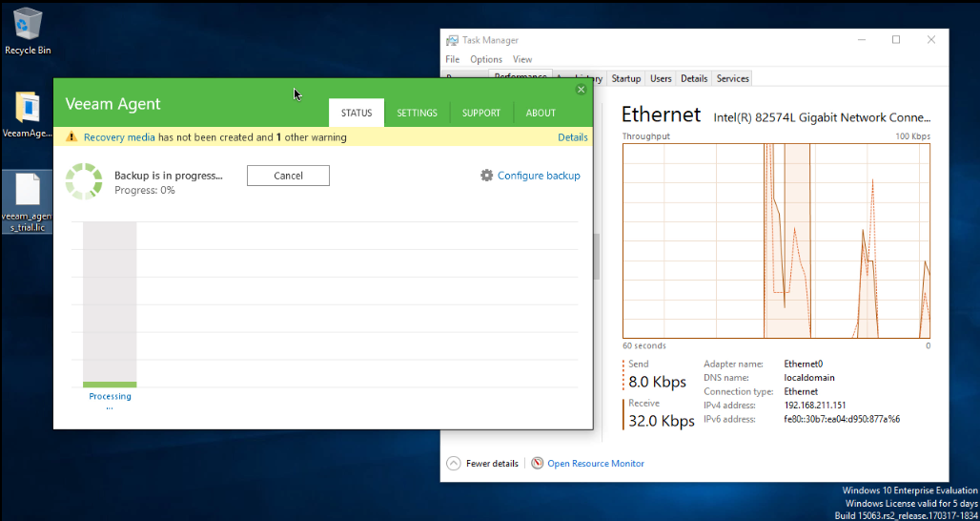
Task: Cancel the backup in progress
Action: coord(288,176)
